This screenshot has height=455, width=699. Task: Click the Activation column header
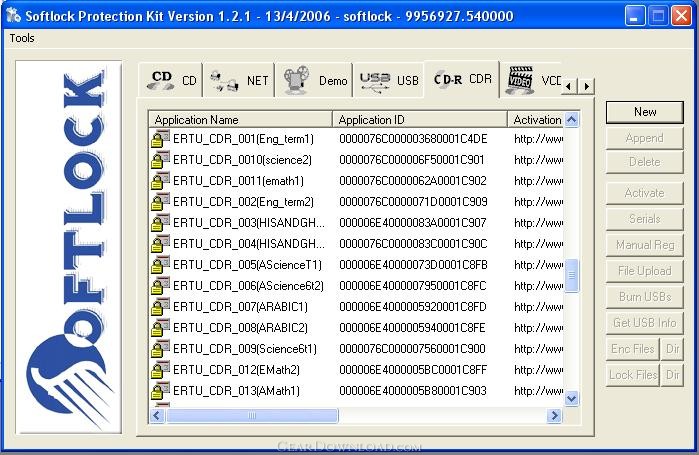pos(536,119)
